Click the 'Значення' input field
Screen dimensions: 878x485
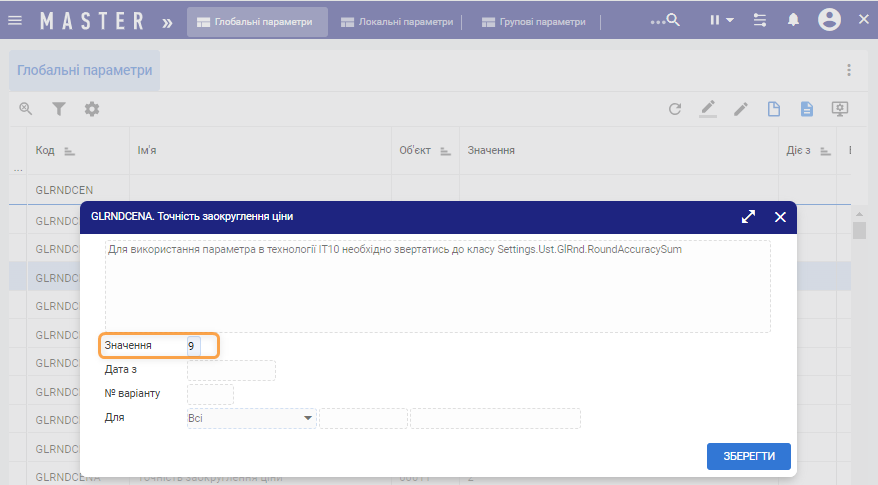pos(194,345)
